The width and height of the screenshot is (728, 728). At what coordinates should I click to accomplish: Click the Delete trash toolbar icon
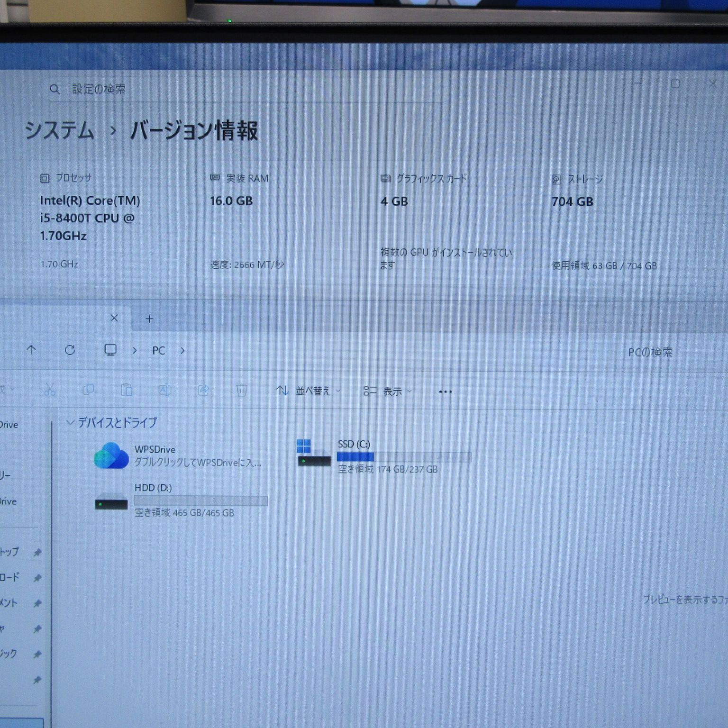point(242,391)
